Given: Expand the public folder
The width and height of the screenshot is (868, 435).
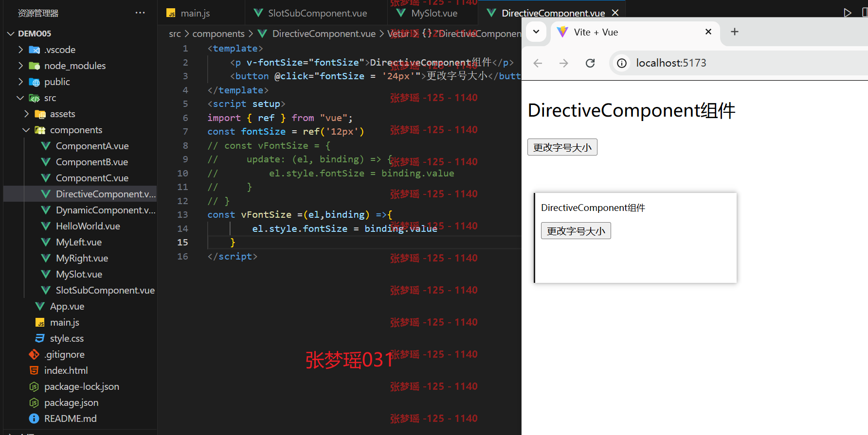Looking at the screenshot, I should click(x=20, y=82).
